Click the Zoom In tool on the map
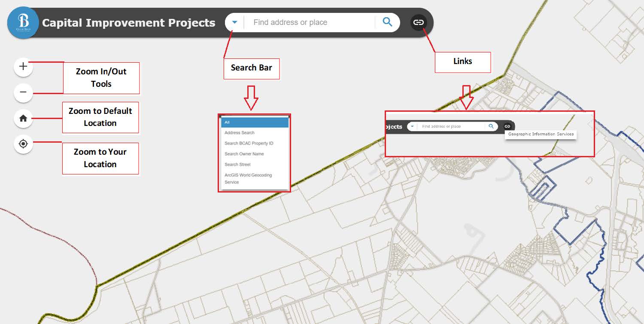 [x=23, y=67]
